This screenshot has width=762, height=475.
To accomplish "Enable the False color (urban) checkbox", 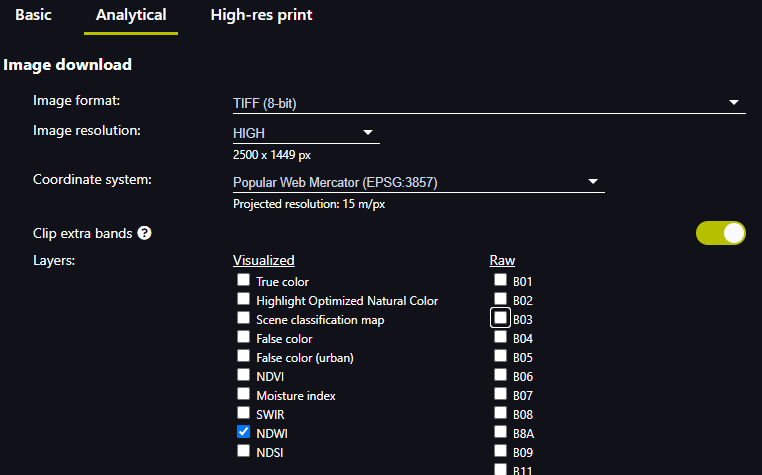I will coord(243,357).
